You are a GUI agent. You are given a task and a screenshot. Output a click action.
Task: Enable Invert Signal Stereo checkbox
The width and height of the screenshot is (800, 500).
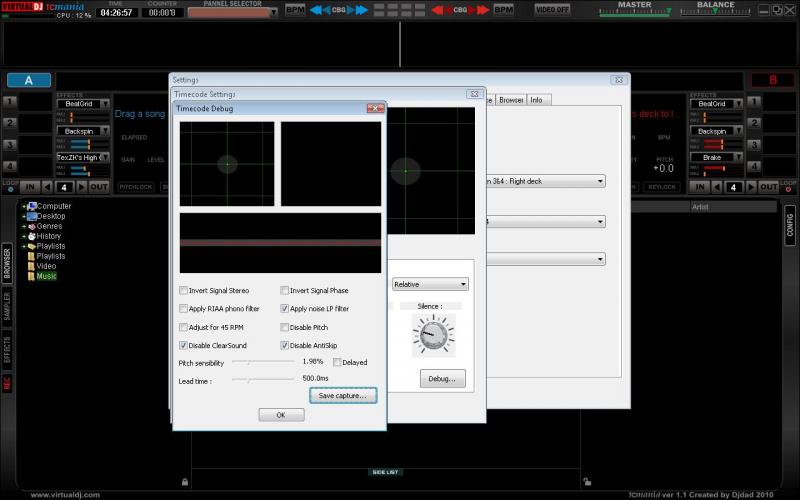(183, 291)
